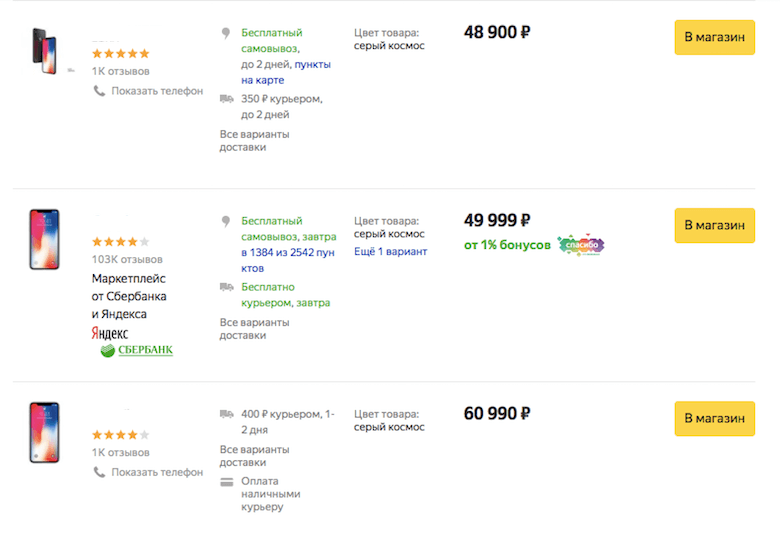Click the phone icon in the 48 900 ₽ offer
The width and height of the screenshot is (780, 536).
click(x=99, y=91)
